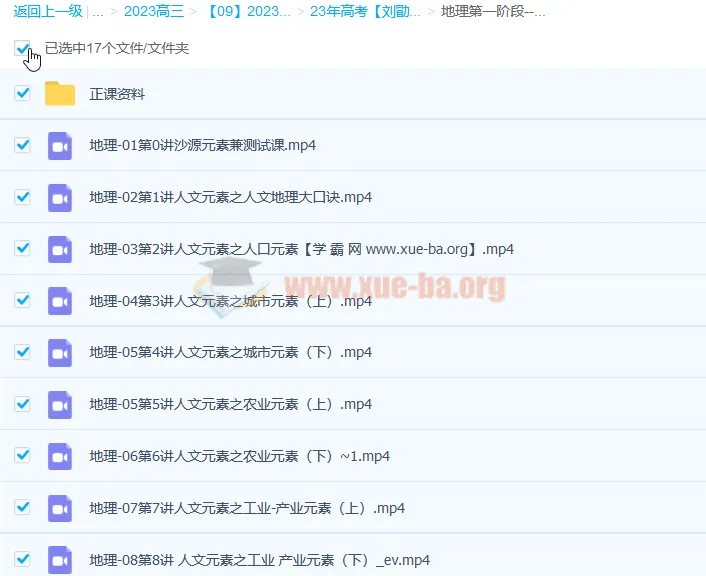Click video icon for 地理-02第1讲 file
The height and width of the screenshot is (576, 706).
tap(60, 198)
